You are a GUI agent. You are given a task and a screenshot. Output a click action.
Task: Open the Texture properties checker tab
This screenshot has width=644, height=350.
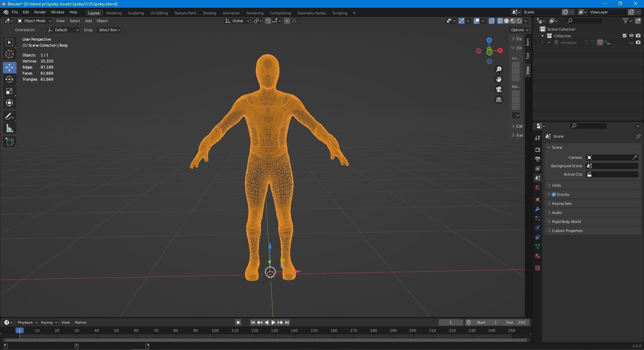(538, 268)
